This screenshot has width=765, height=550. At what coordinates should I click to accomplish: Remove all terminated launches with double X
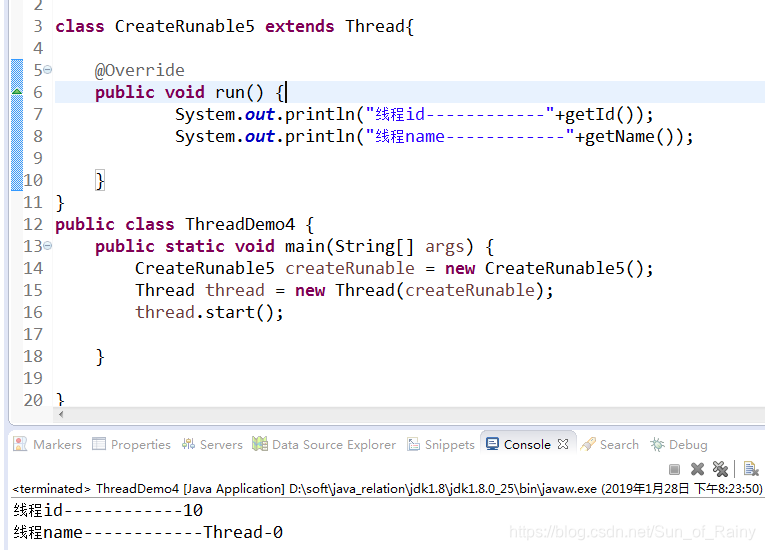[720, 469]
